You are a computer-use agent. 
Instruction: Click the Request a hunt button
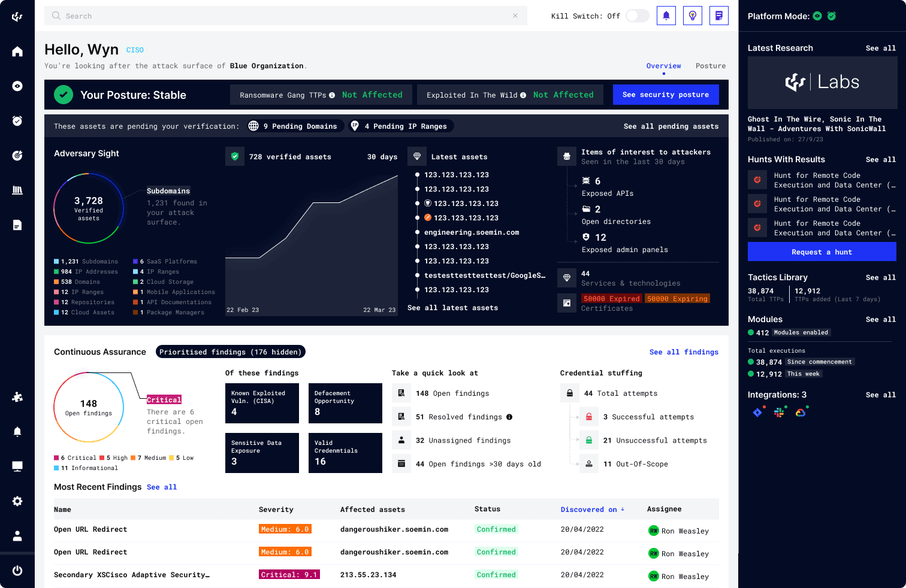[x=822, y=252]
